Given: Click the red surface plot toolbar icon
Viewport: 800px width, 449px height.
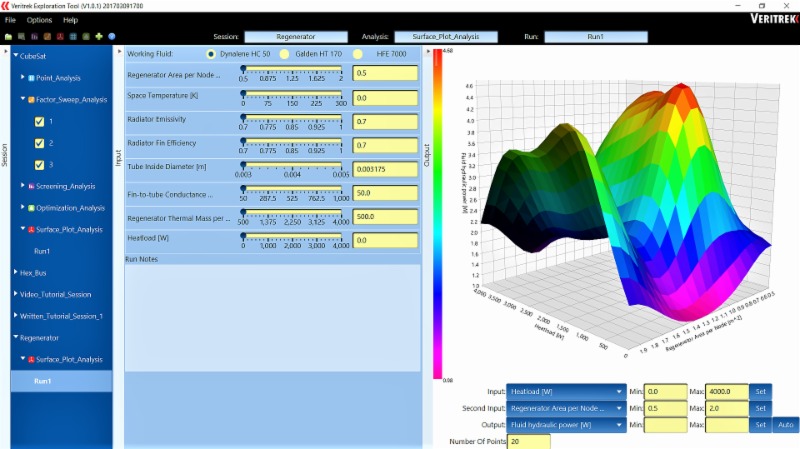Looking at the screenshot, I should click(x=60, y=37).
